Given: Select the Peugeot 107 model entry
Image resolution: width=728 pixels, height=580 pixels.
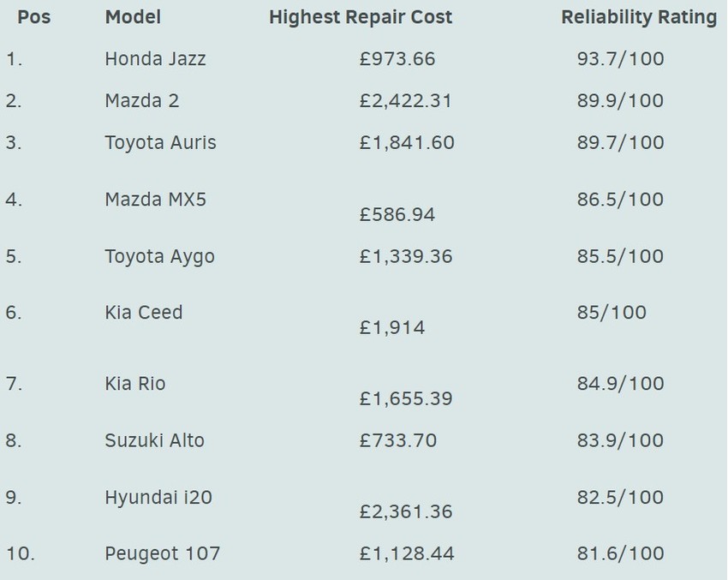Looking at the screenshot, I should [x=162, y=553].
